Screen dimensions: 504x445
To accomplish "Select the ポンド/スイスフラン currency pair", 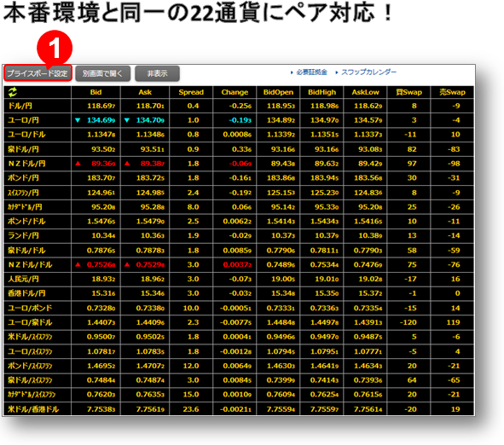I will click(x=30, y=366).
